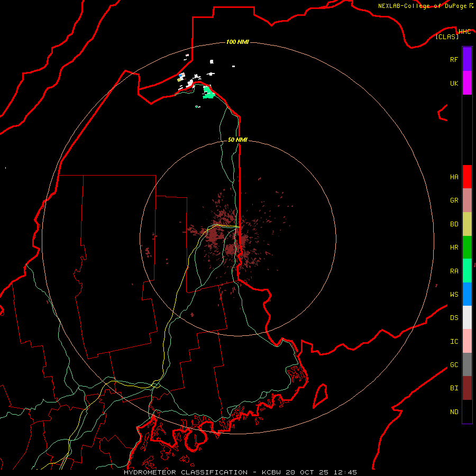Click the 12:45 timestamp
476x476 pixels.
coord(345,472)
